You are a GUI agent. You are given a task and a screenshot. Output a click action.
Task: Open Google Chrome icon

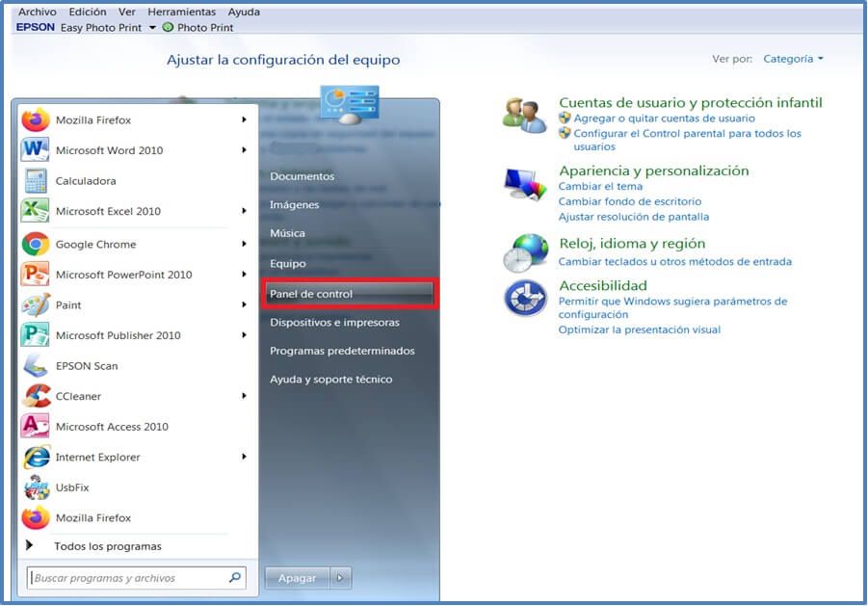36,244
